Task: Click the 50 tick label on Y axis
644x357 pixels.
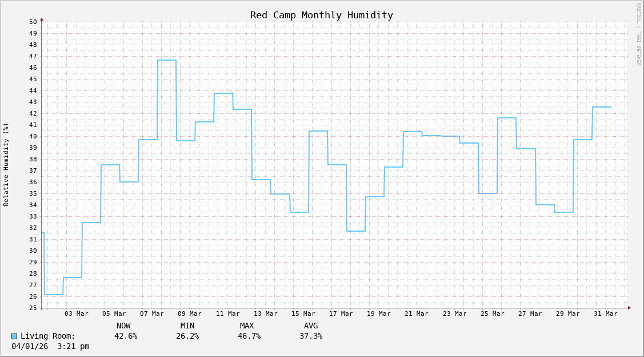Action: tap(33, 22)
